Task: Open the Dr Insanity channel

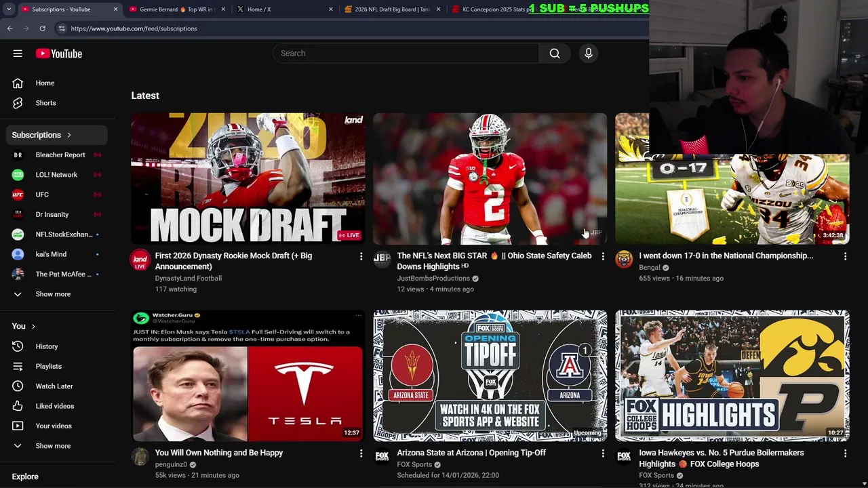Action: 58,214
